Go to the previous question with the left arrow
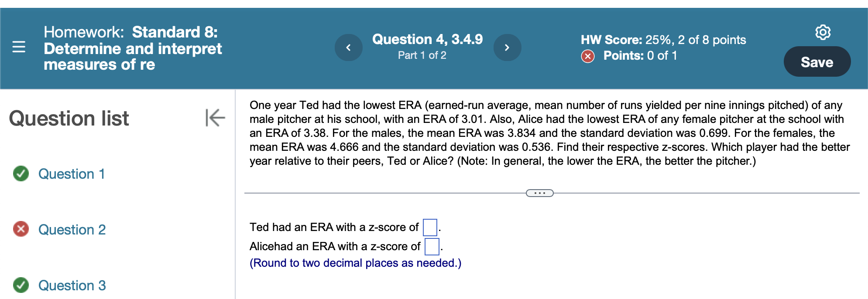This screenshot has width=868, height=299. (x=348, y=48)
